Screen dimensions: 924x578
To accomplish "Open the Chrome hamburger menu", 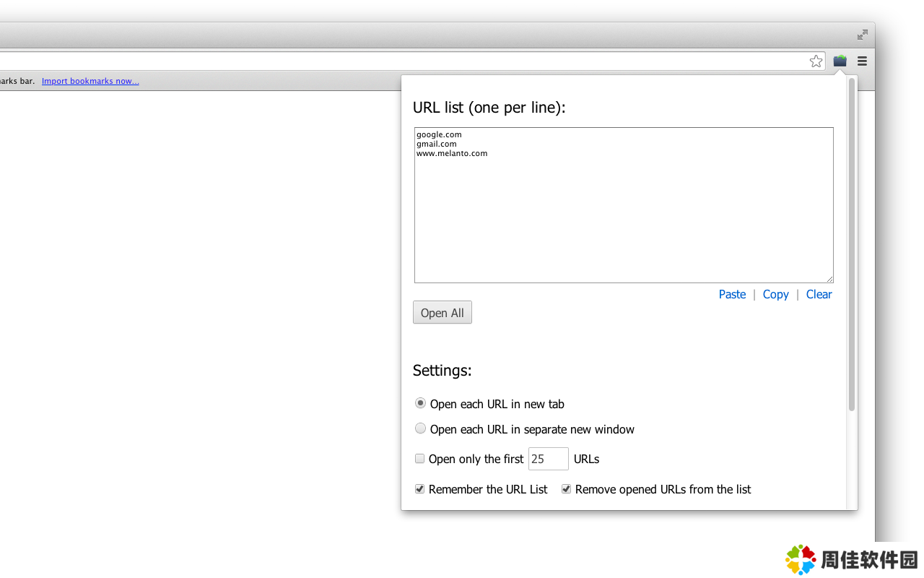I will [862, 61].
